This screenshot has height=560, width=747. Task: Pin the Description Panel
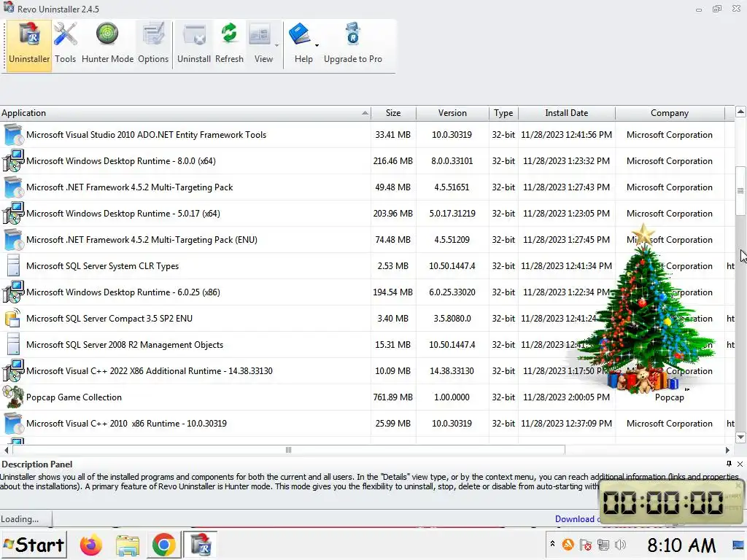(x=729, y=463)
